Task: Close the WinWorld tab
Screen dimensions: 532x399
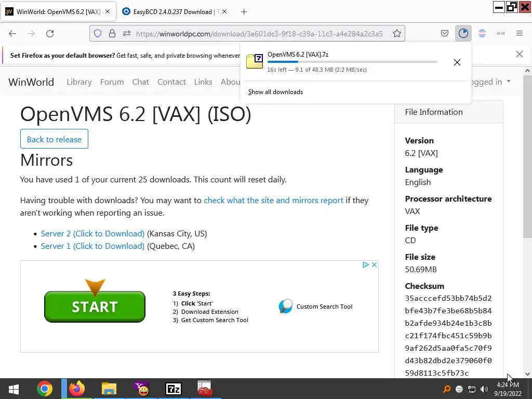Action: coord(108,11)
